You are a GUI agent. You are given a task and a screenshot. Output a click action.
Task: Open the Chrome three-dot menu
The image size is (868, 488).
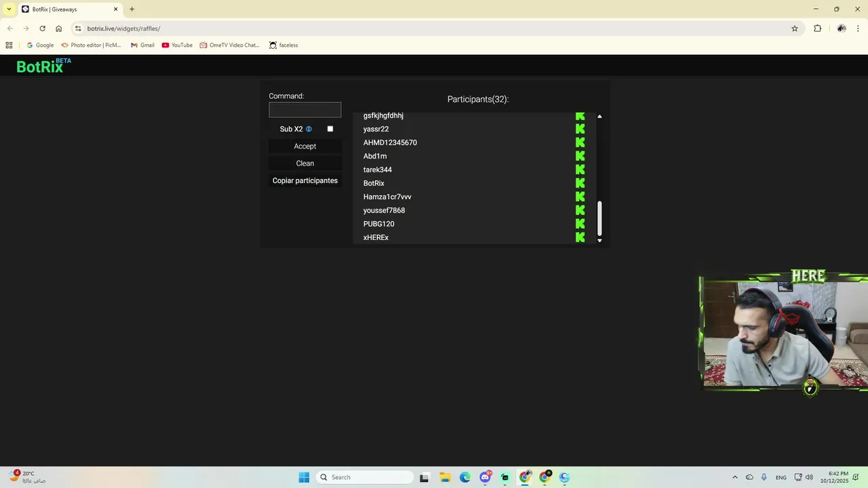click(858, 28)
